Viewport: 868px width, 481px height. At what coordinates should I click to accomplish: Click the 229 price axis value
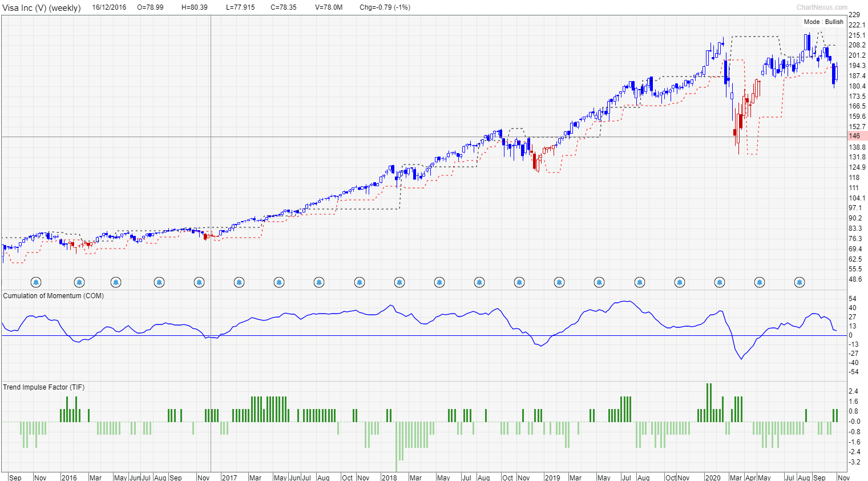tap(854, 15)
